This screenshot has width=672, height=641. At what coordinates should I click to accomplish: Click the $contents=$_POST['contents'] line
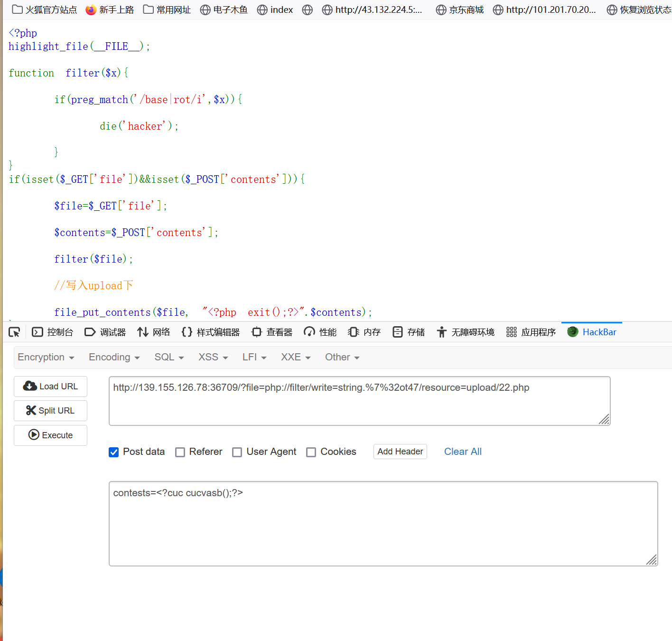[x=136, y=233]
